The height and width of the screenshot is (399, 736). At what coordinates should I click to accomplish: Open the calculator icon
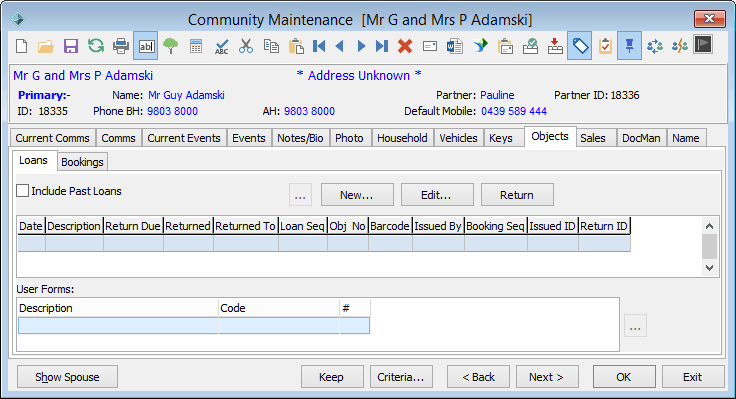coord(196,46)
